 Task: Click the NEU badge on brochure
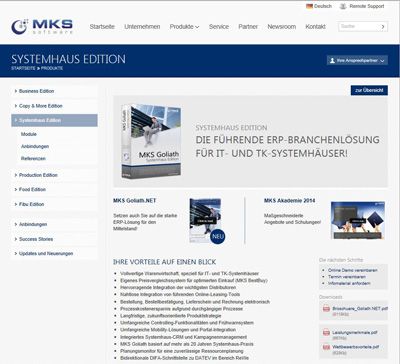[218, 236]
